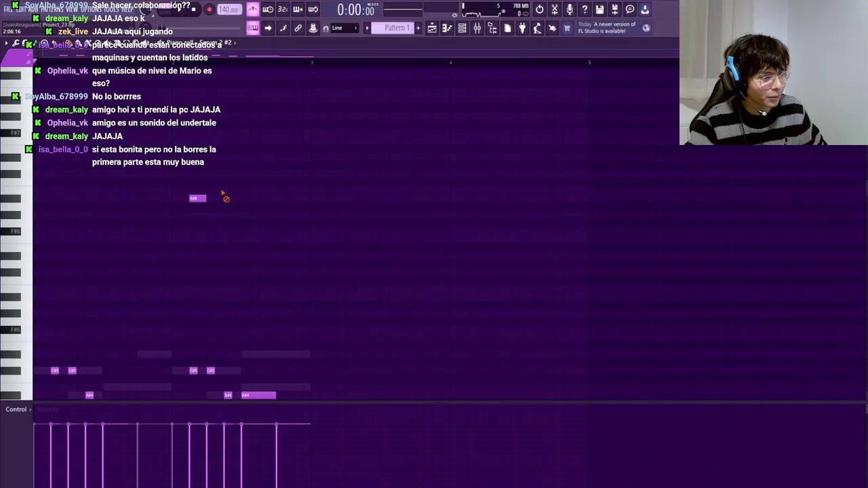This screenshot has height=488, width=868.
Task: Open the tempo tapper icon
Action: point(537,28)
